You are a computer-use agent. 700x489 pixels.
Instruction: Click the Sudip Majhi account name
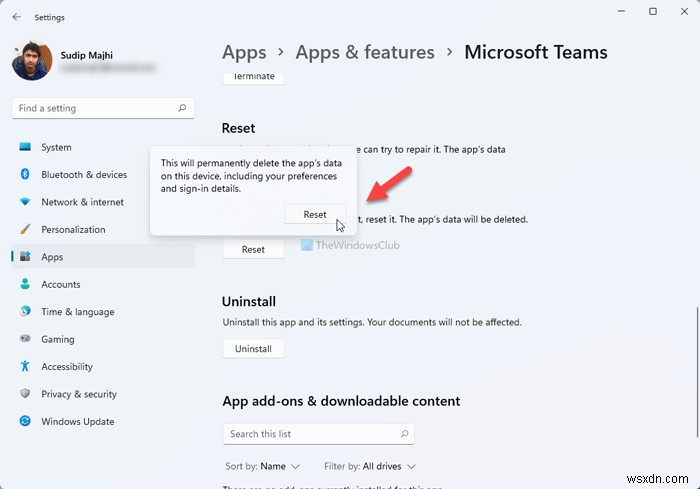point(87,55)
